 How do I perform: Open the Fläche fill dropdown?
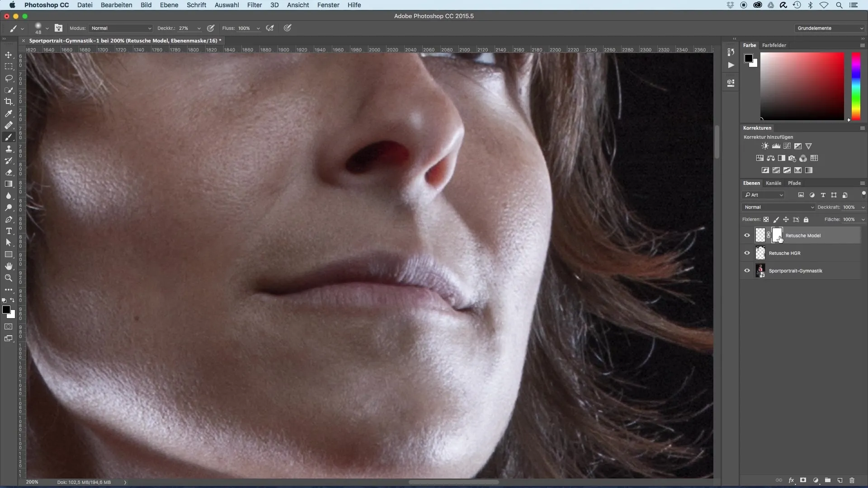click(863, 220)
